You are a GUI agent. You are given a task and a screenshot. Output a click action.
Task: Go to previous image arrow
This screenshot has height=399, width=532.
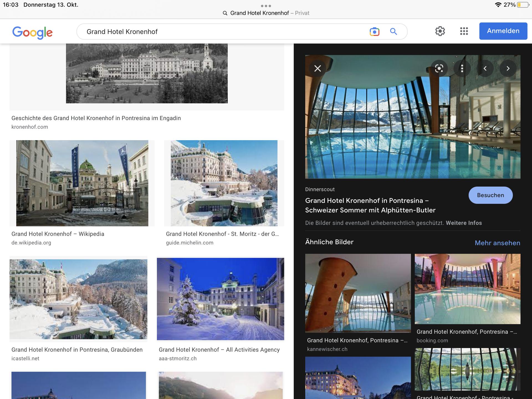485,68
